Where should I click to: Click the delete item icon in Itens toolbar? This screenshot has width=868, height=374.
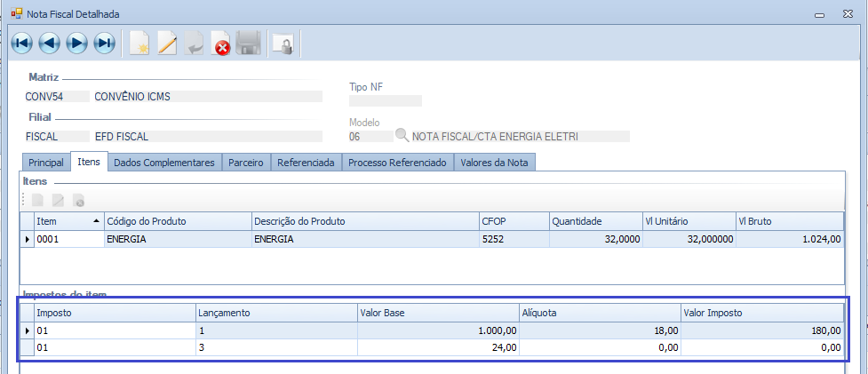(78, 200)
